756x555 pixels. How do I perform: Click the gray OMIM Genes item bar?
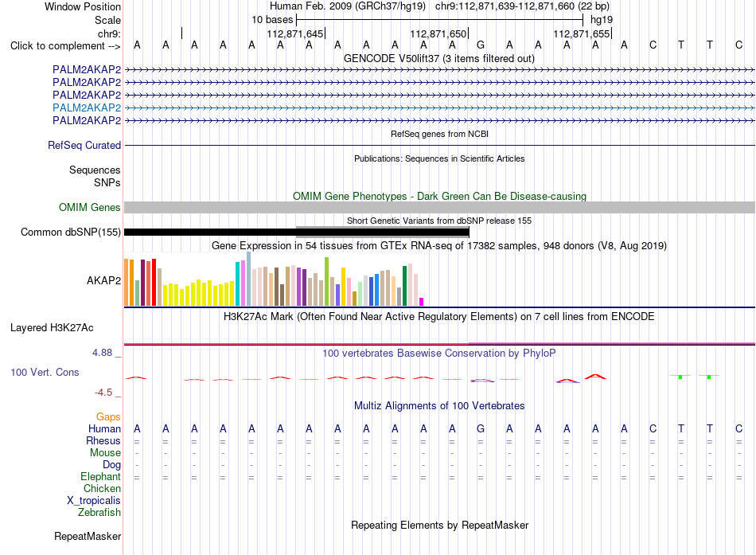tap(439, 208)
